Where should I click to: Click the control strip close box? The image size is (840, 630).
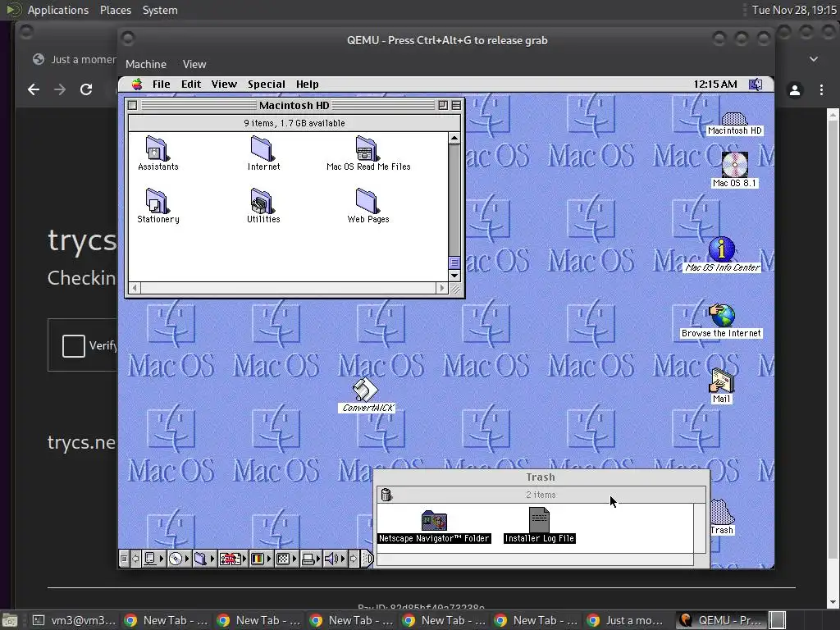(x=125, y=559)
